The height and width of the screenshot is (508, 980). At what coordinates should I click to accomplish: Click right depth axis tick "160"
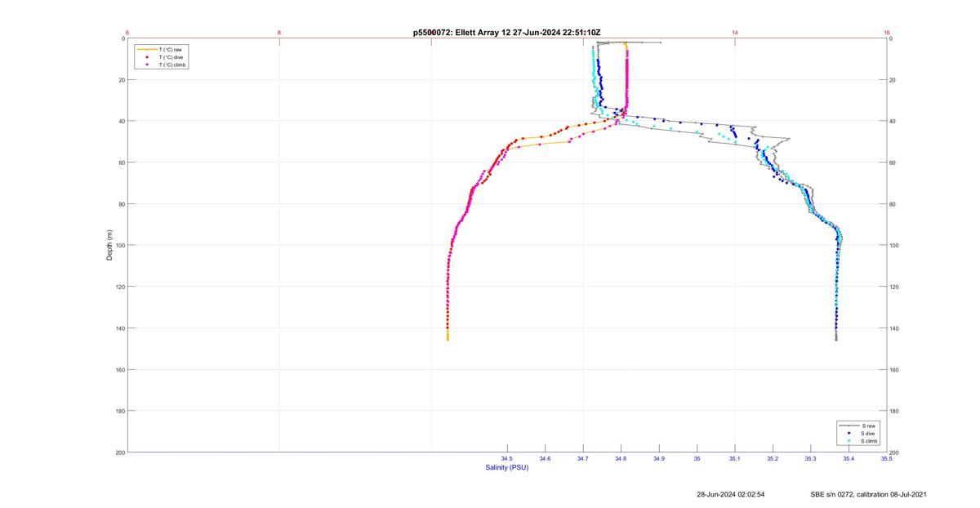tap(894, 370)
